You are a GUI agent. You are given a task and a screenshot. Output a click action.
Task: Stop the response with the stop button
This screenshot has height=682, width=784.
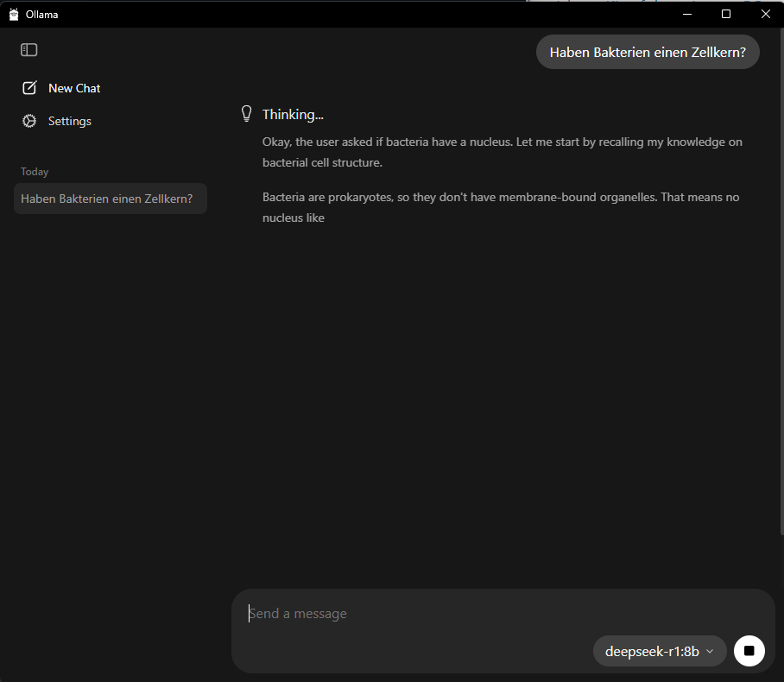(x=749, y=651)
